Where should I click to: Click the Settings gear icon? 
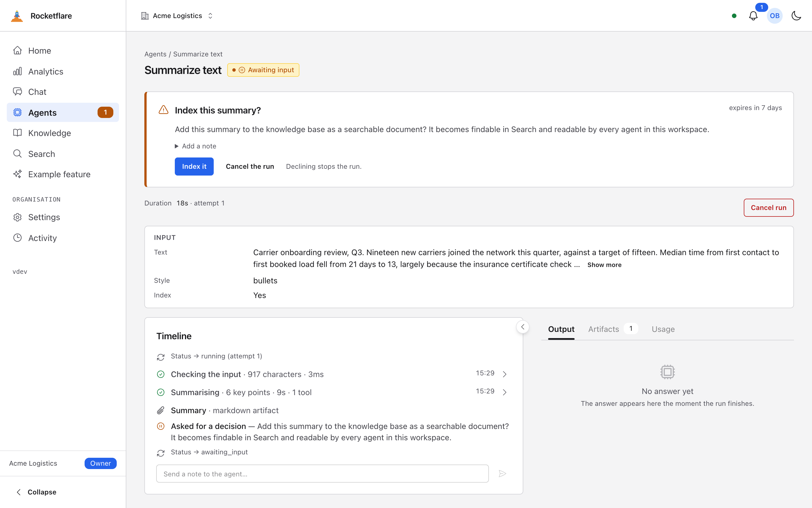pos(17,217)
